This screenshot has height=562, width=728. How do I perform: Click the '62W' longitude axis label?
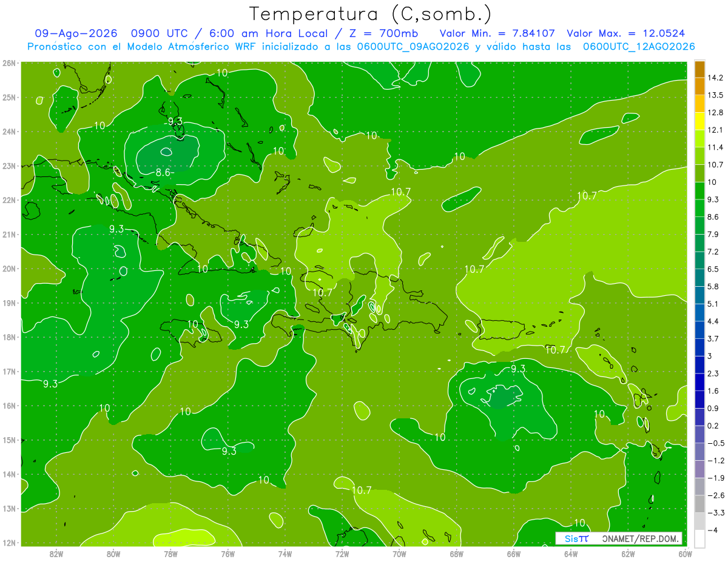pyautogui.click(x=628, y=554)
